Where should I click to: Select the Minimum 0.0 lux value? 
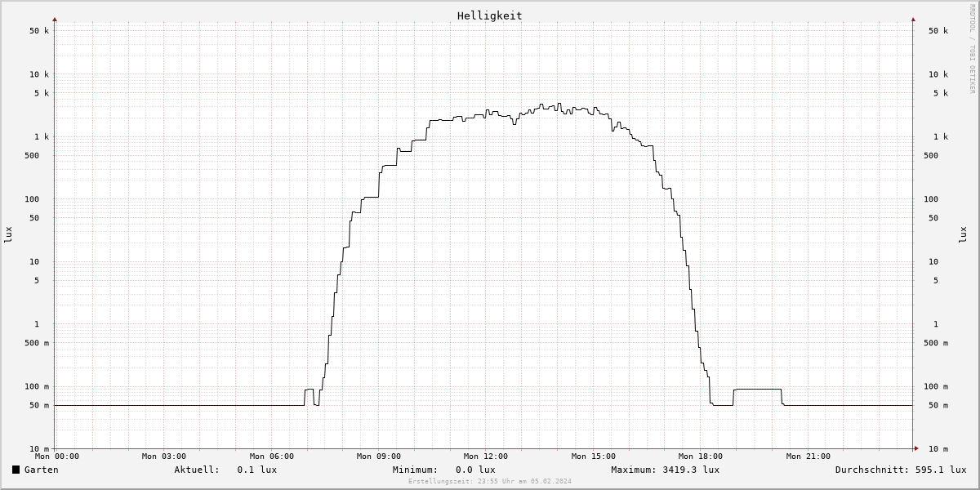point(475,470)
